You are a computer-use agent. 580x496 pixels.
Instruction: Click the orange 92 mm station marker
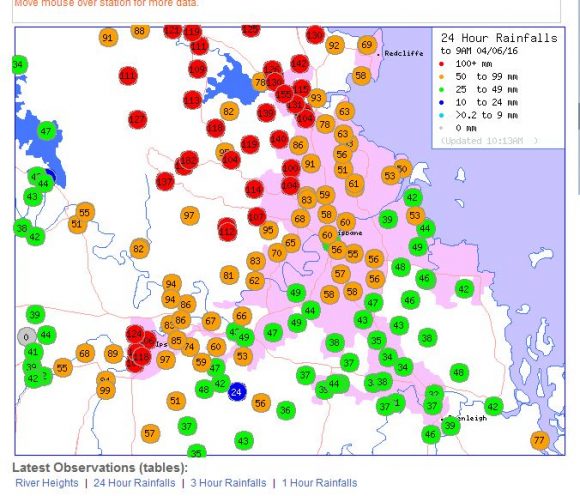coord(334,45)
